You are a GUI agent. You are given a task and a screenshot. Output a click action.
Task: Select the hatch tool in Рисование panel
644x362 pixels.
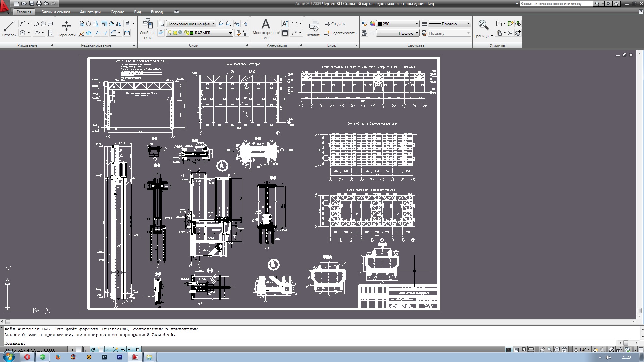(x=50, y=33)
